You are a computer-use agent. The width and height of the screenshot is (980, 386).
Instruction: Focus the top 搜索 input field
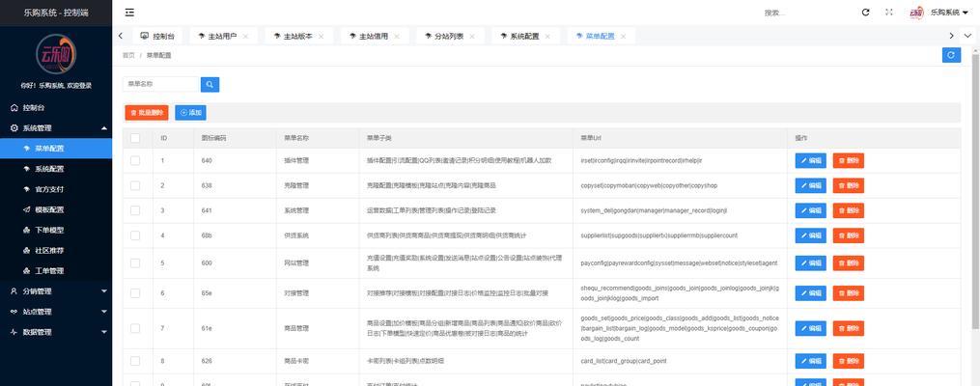pos(806,13)
